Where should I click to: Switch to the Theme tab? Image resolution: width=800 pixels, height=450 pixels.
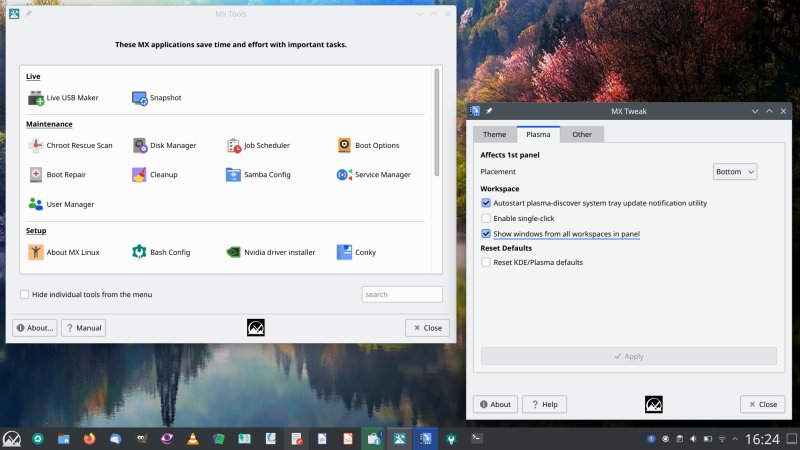click(494, 134)
